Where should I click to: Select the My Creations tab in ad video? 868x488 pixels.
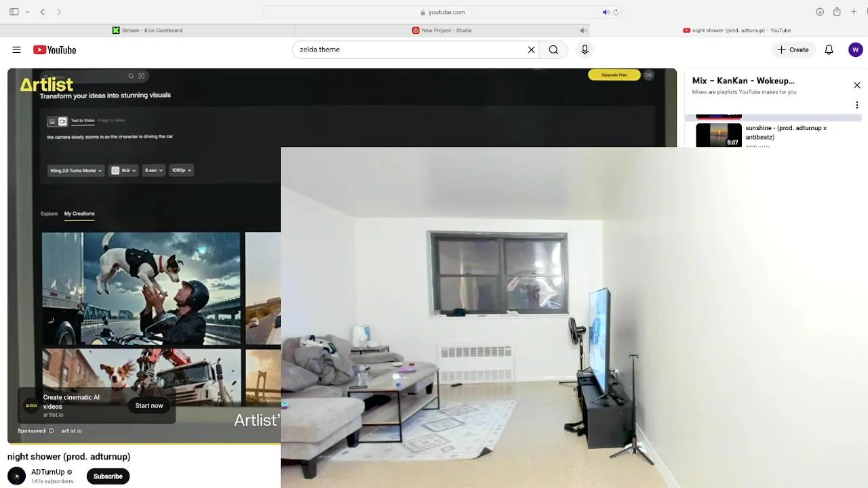click(79, 213)
